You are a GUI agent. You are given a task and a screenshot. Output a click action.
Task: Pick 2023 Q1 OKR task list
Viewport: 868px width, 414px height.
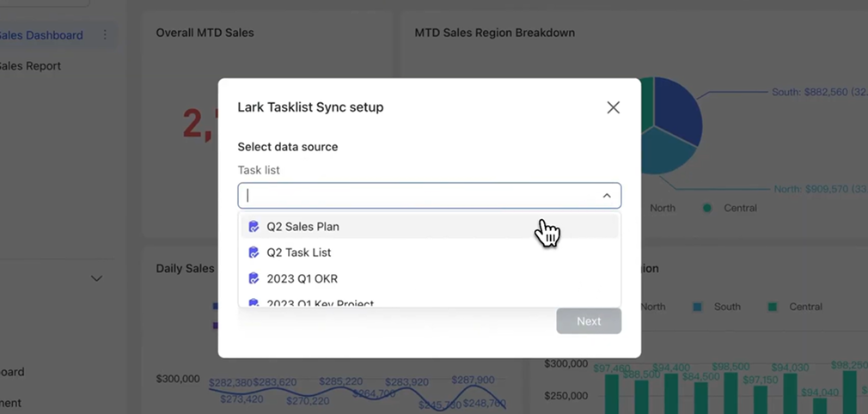point(429,278)
